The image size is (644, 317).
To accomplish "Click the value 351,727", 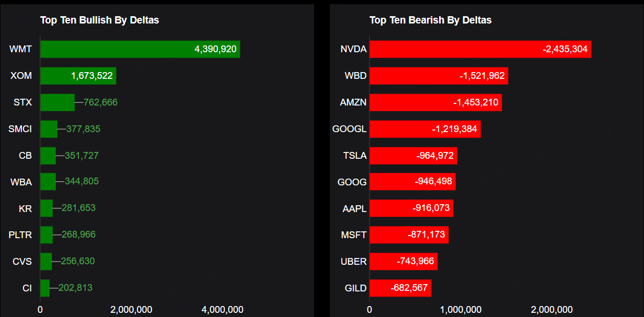I will pyautogui.click(x=82, y=156).
